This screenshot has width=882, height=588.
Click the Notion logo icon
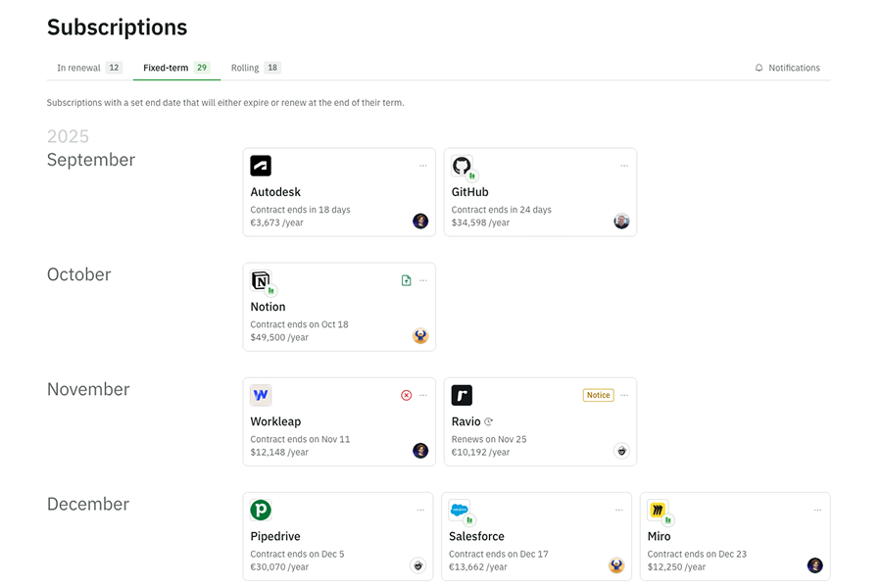261,281
